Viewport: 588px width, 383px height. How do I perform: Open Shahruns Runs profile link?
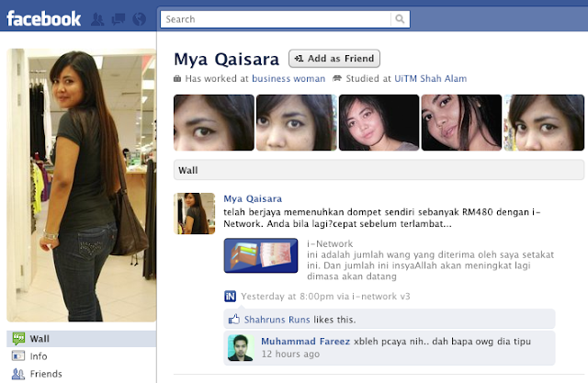[x=277, y=320]
